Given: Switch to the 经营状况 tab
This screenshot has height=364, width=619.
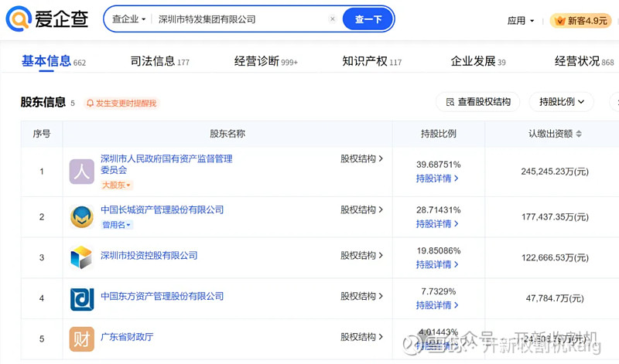Looking at the screenshot, I should point(584,62).
